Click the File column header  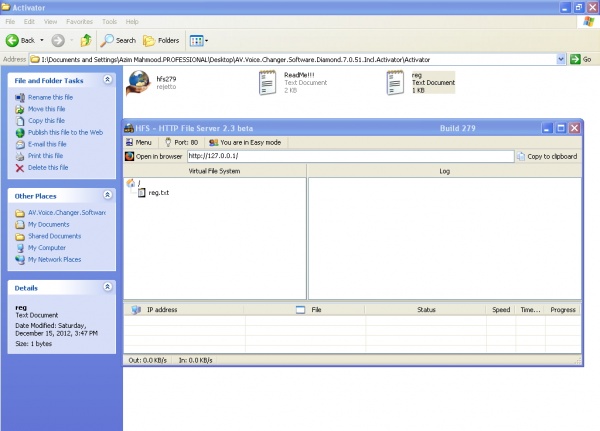[304, 310]
